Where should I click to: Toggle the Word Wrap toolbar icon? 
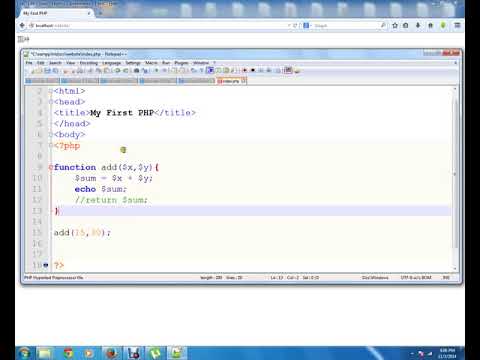coord(193,70)
